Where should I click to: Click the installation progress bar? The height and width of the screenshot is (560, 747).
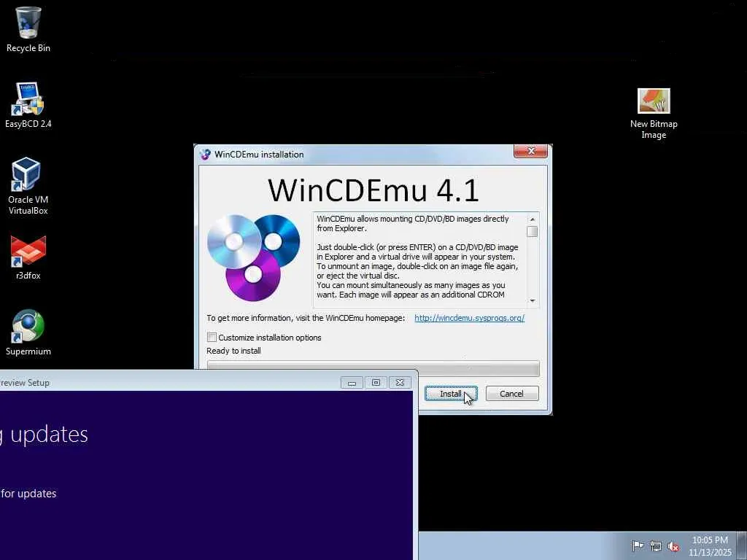(373, 367)
